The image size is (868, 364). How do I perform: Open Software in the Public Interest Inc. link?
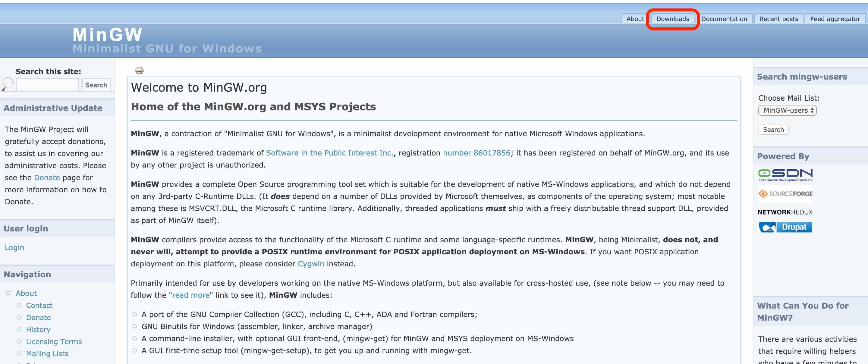[x=330, y=153]
